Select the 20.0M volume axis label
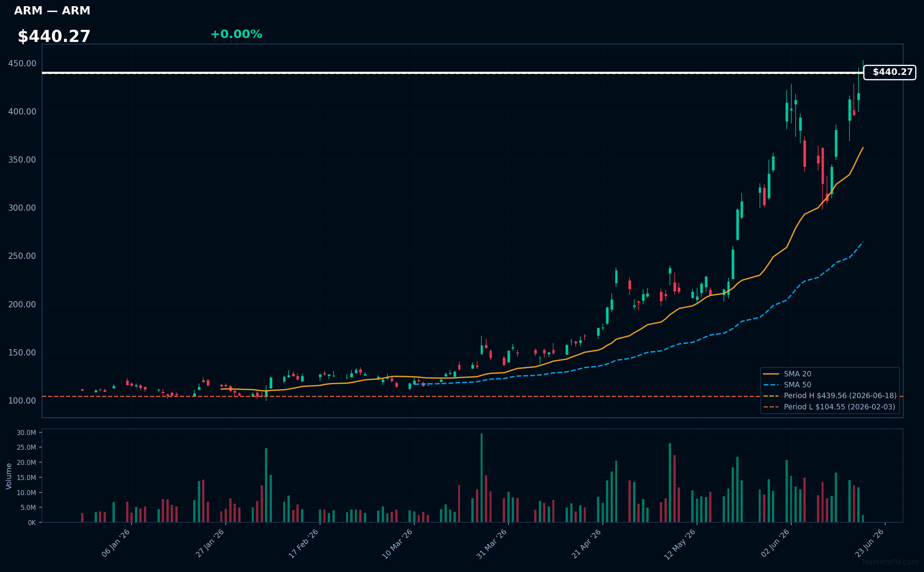Screen dimensions: 924x572 (x=26, y=463)
